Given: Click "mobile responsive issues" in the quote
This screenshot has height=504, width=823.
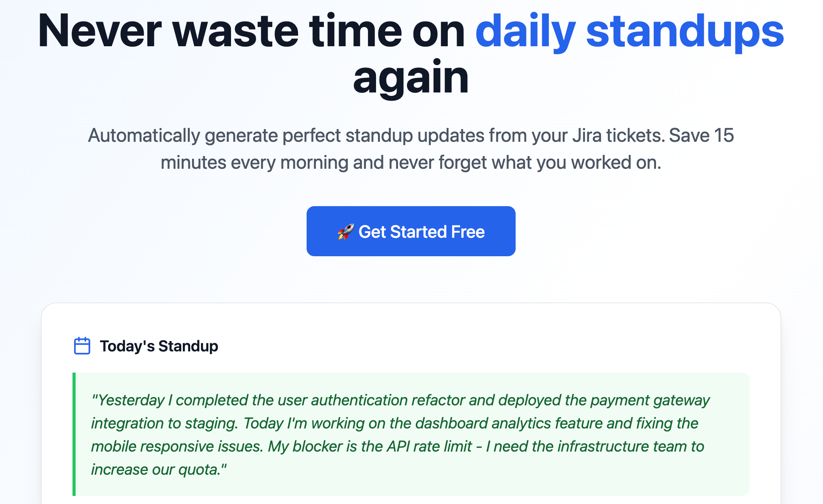Looking at the screenshot, I should 177,447.
